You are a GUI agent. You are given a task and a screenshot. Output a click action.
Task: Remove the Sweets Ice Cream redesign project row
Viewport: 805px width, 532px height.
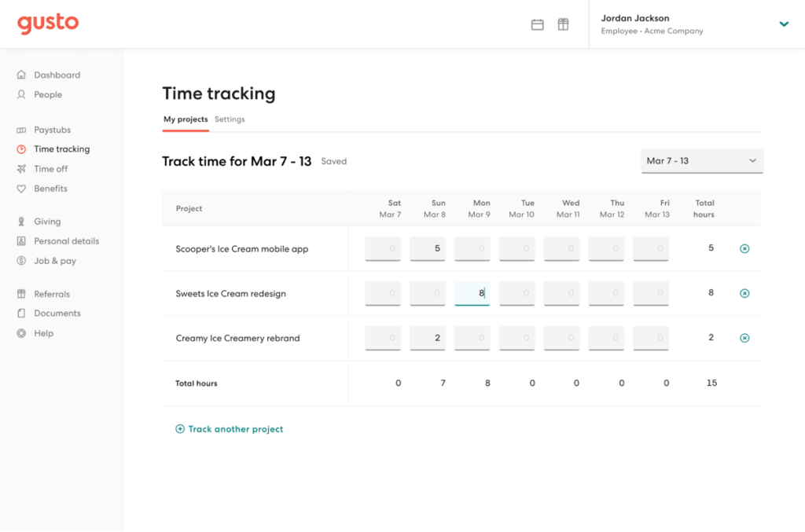click(744, 292)
